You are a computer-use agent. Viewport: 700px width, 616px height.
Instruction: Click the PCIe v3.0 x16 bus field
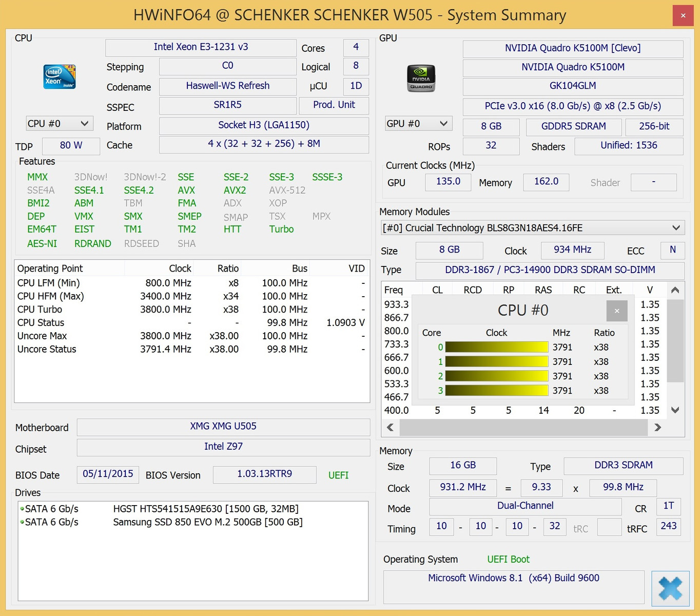pos(573,107)
